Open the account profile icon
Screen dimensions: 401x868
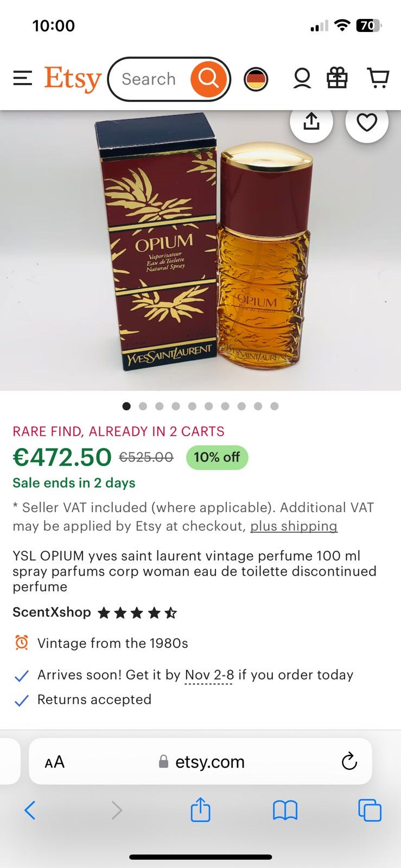point(302,79)
